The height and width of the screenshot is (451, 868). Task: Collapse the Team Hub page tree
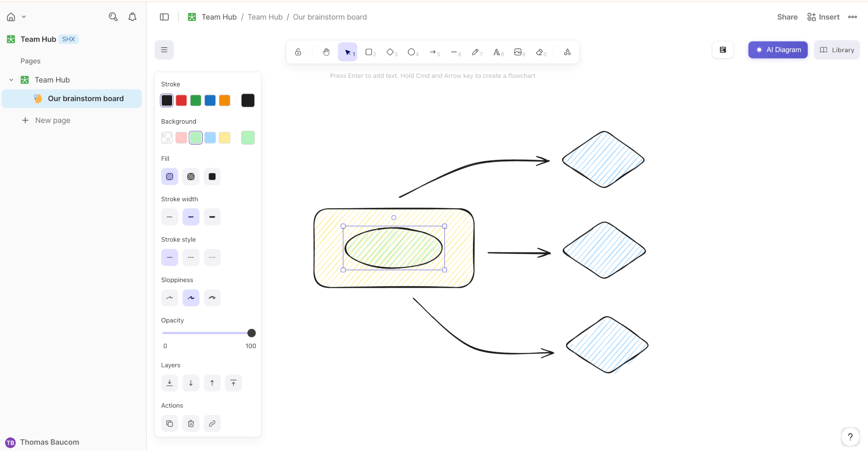tap(11, 80)
